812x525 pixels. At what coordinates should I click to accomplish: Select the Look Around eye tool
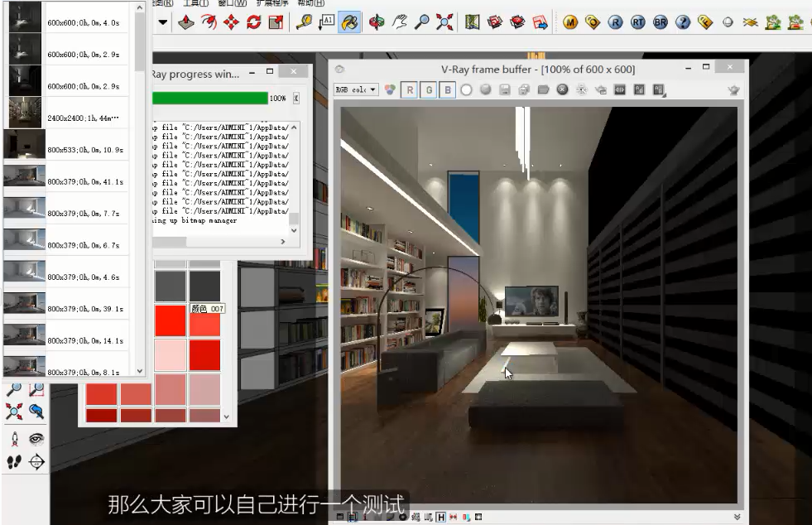tap(36, 439)
